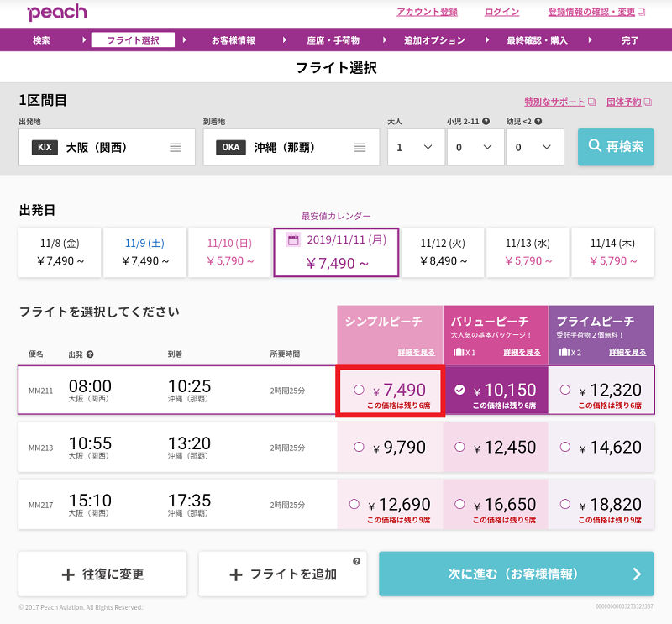Choose departure date 11/10 (日)
The image size is (672, 624).
coord(229,253)
